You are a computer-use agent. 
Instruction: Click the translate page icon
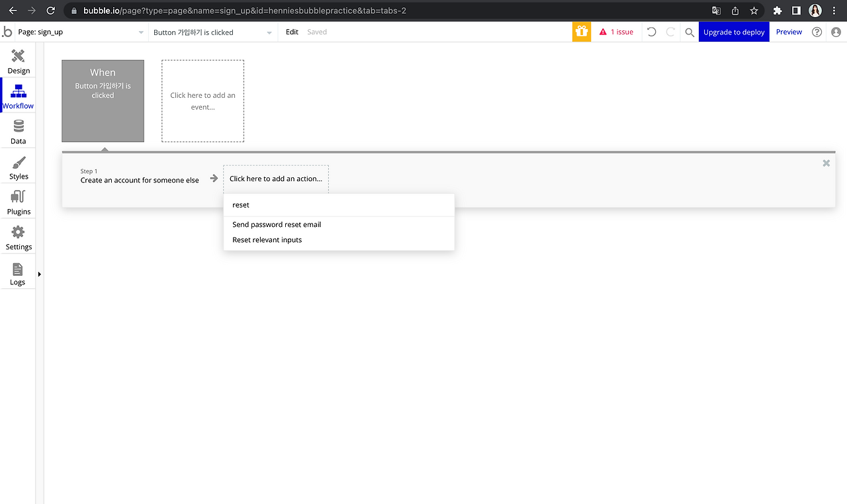click(716, 11)
